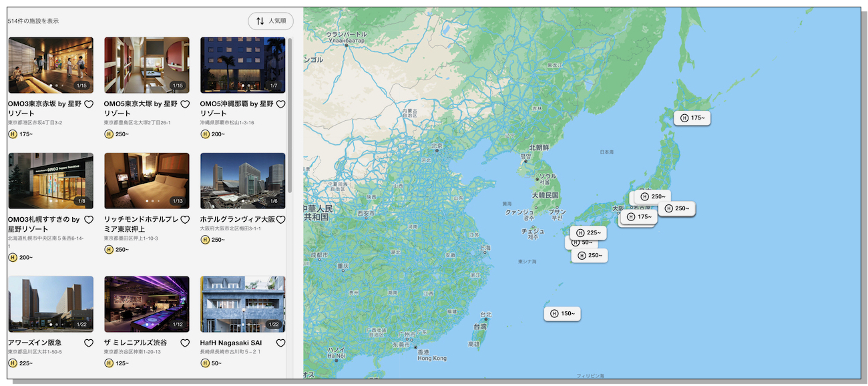Open the ザ ミレニアルズ渋谷 photo

147,305
